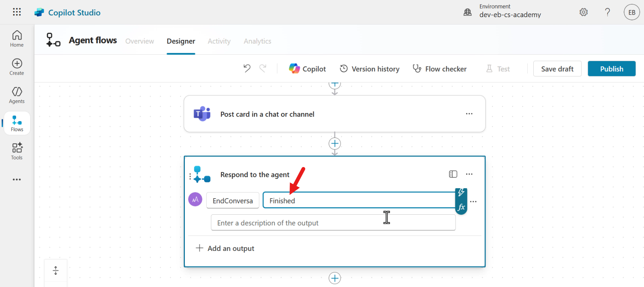Click the Publish button
The width and height of the screenshot is (644, 287).
[611, 69]
